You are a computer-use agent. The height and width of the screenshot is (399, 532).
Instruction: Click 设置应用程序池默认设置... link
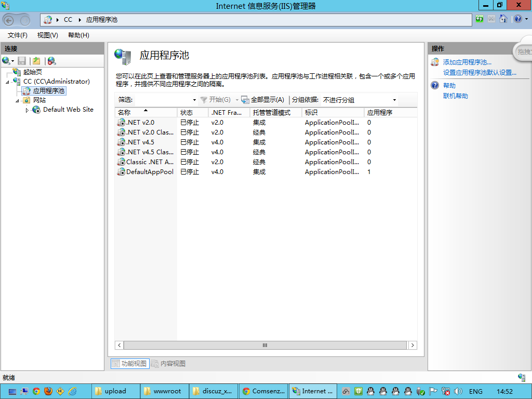(x=480, y=72)
